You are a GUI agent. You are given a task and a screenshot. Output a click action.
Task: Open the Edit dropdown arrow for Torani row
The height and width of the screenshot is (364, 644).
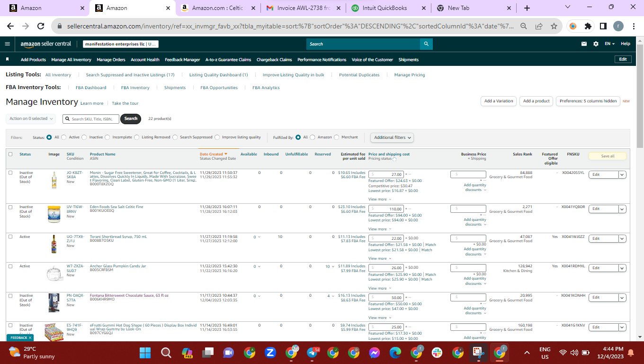click(622, 238)
